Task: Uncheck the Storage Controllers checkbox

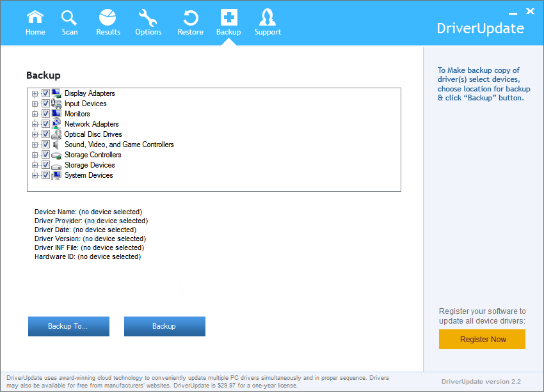Action: (x=45, y=155)
